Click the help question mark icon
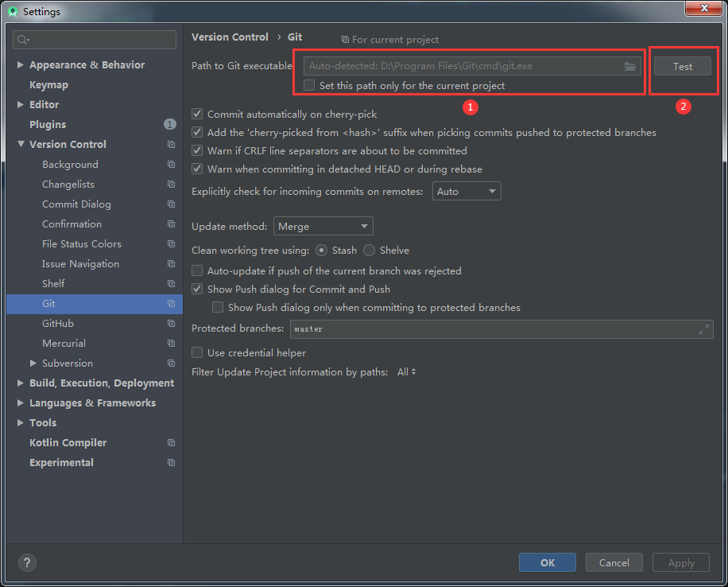Screen dimensions: 728x587 (x=26, y=562)
